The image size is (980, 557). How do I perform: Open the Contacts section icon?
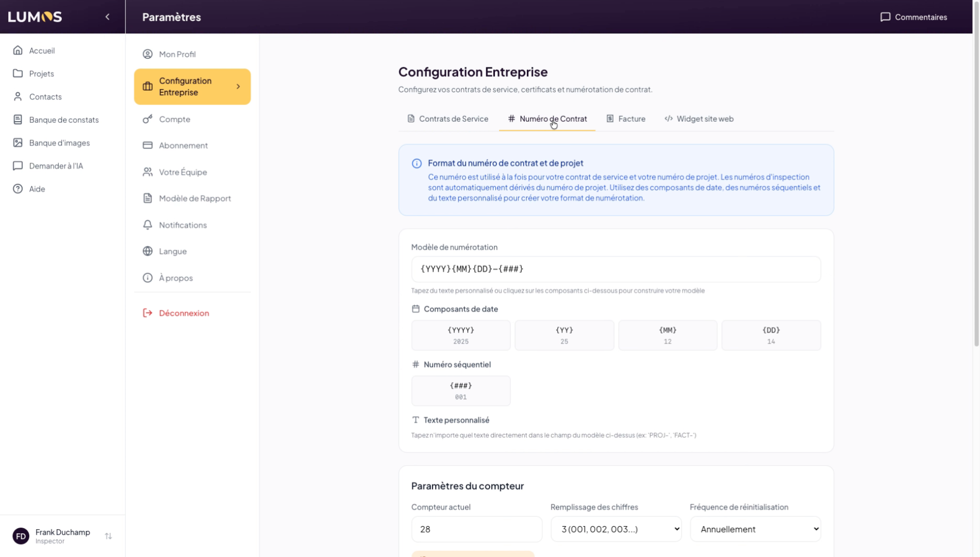tap(18, 96)
